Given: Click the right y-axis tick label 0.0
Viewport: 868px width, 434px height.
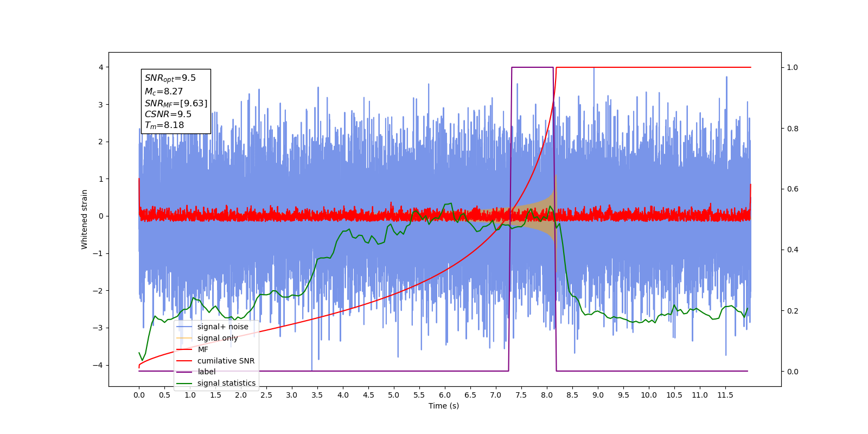Looking at the screenshot, I should coord(793,372).
